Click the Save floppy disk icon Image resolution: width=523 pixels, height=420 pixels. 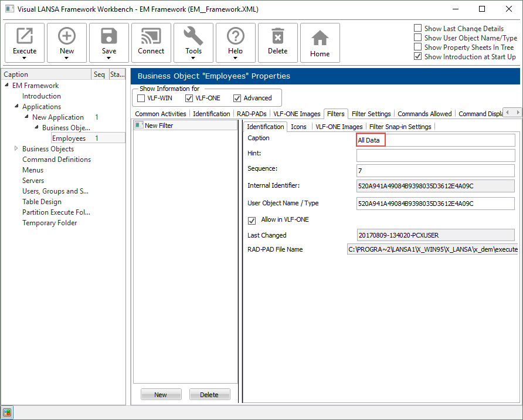(x=108, y=36)
